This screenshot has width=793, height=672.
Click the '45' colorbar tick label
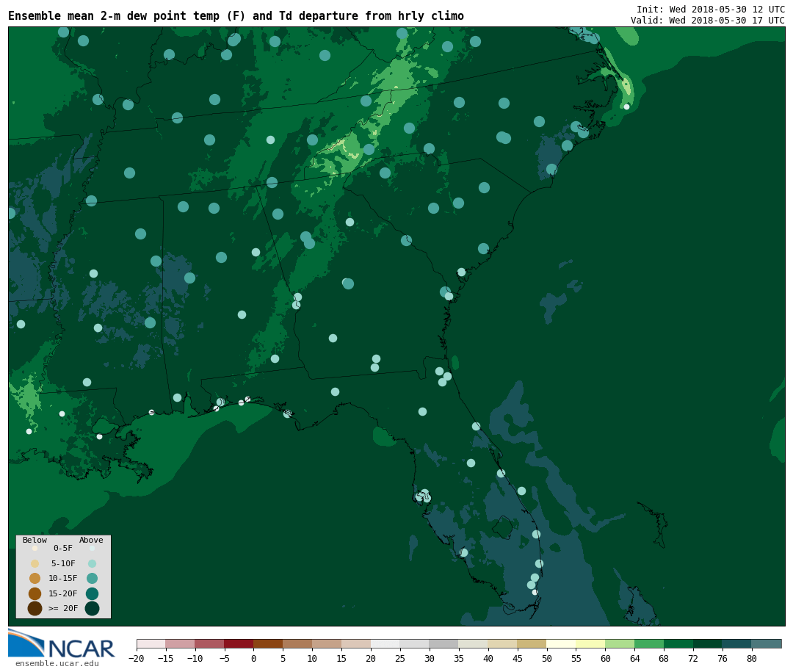pyautogui.click(x=518, y=658)
